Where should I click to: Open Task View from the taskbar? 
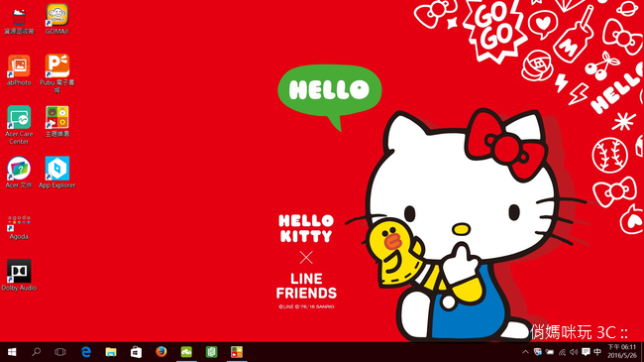pyautogui.click(x=60, y=352)
